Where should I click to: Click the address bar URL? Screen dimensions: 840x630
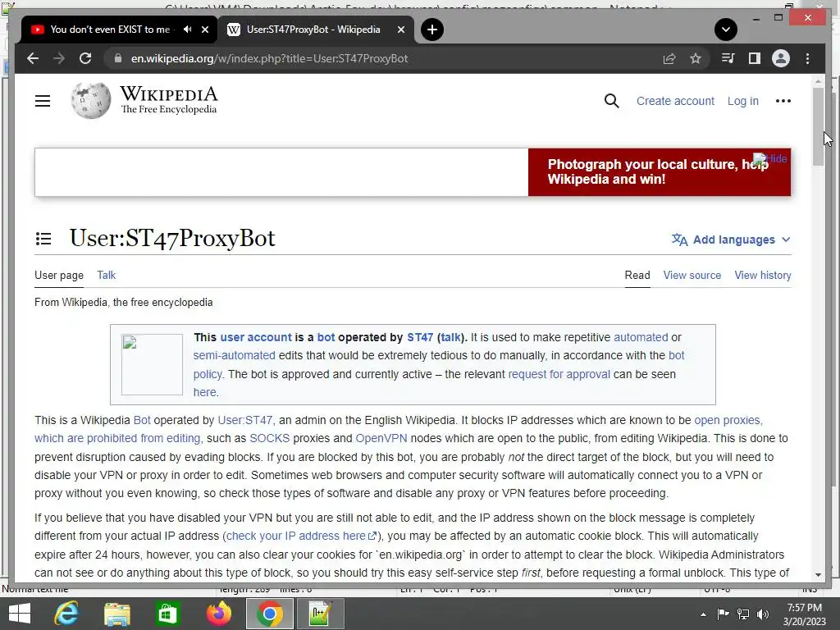coord(269,58)
